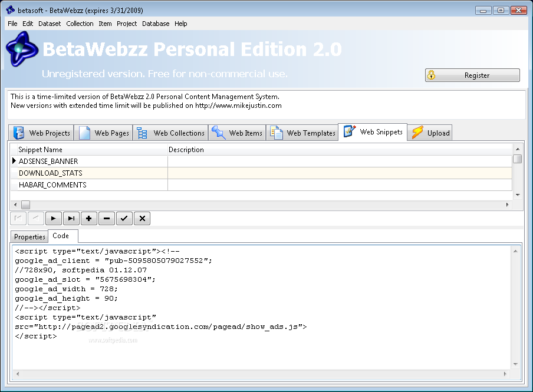Screen dimensions: 533x392
Task: Switch to Web Collections tab
Action: pyautogui.click(x=170, y=133)
